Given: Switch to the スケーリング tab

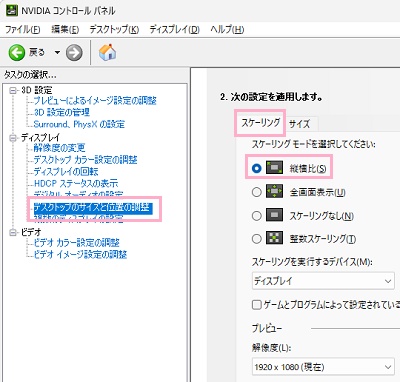Looking at the screenshot, I should (x=261, y=123).
